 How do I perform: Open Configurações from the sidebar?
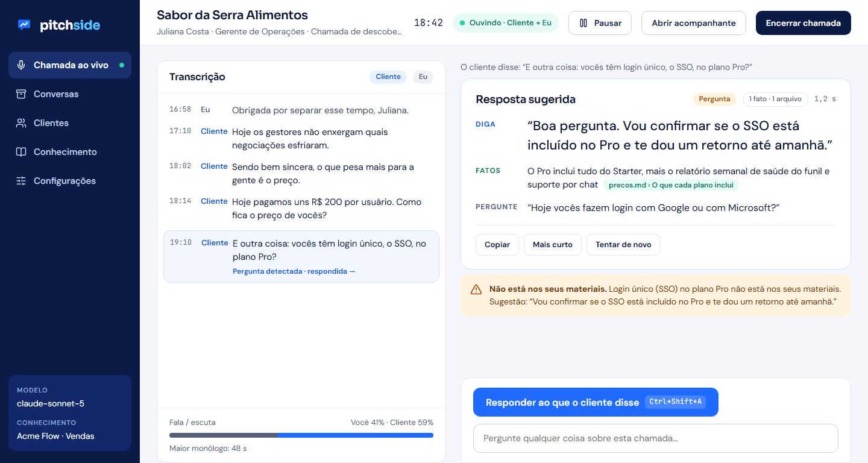pyautogui.click(x=70, y=181)
